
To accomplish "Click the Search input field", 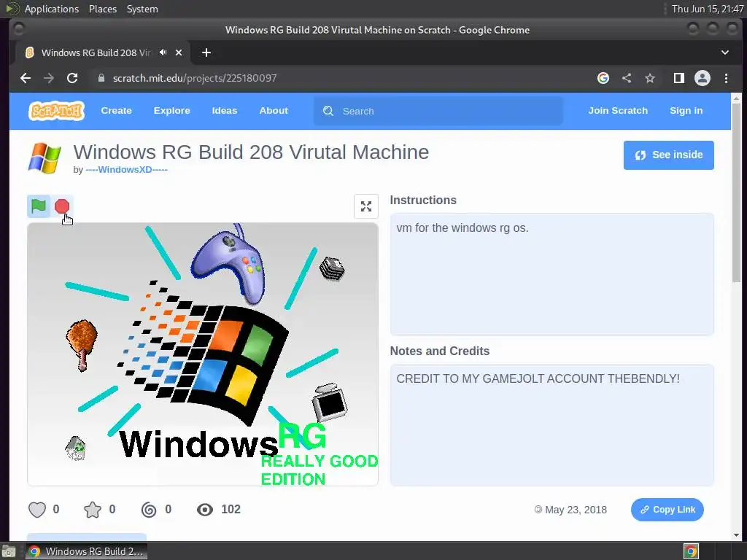I will pos(438,111).
